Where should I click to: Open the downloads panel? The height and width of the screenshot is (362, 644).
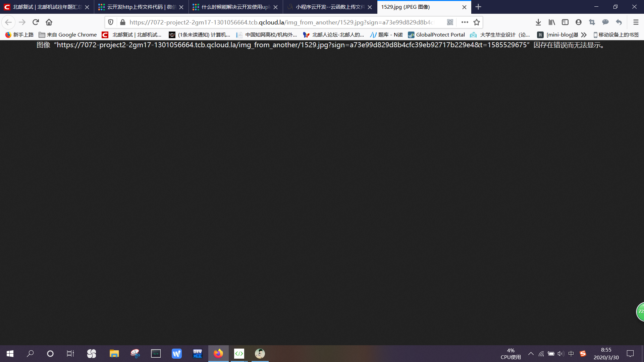click(538, 22)
